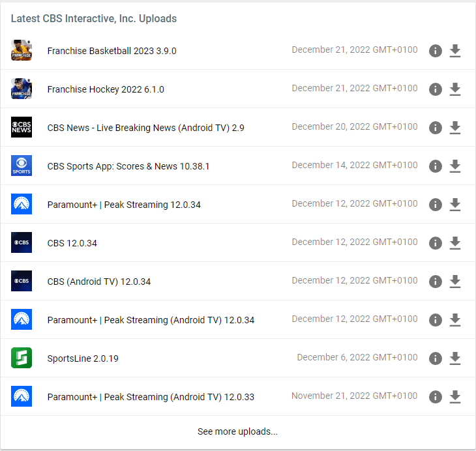Download Paramount+ Android TV 12.0.33
The width and height of the screenshot is (476, 451).
[x=455, y=397]
